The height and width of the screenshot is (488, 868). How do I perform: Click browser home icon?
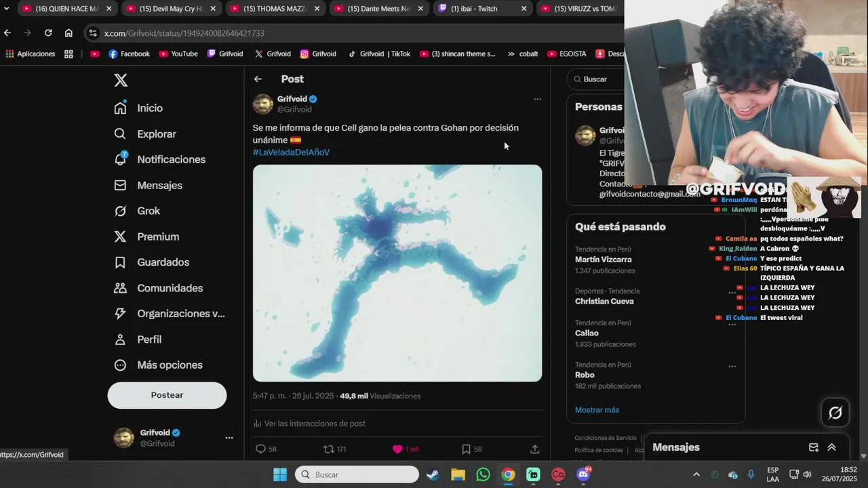[68, 33]
